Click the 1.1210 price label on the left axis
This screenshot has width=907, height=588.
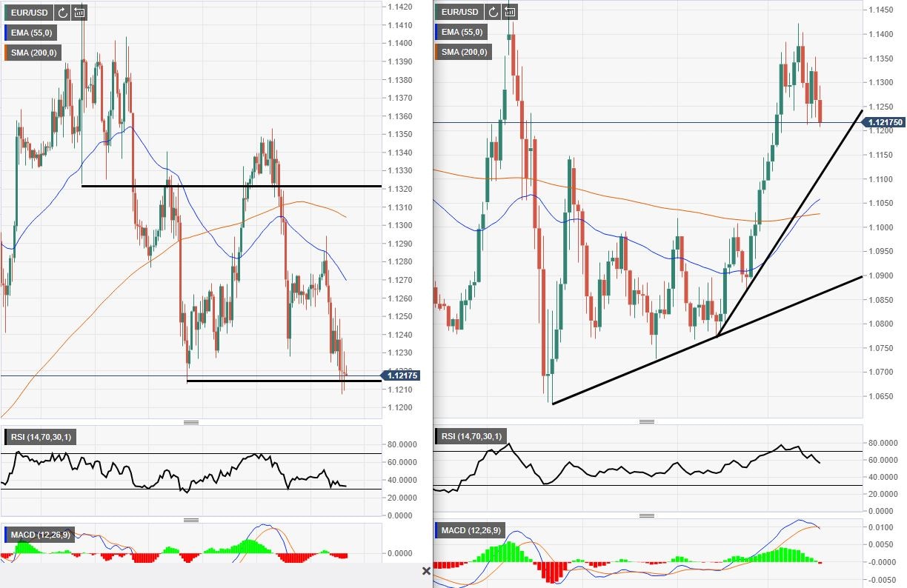[400, 390]
